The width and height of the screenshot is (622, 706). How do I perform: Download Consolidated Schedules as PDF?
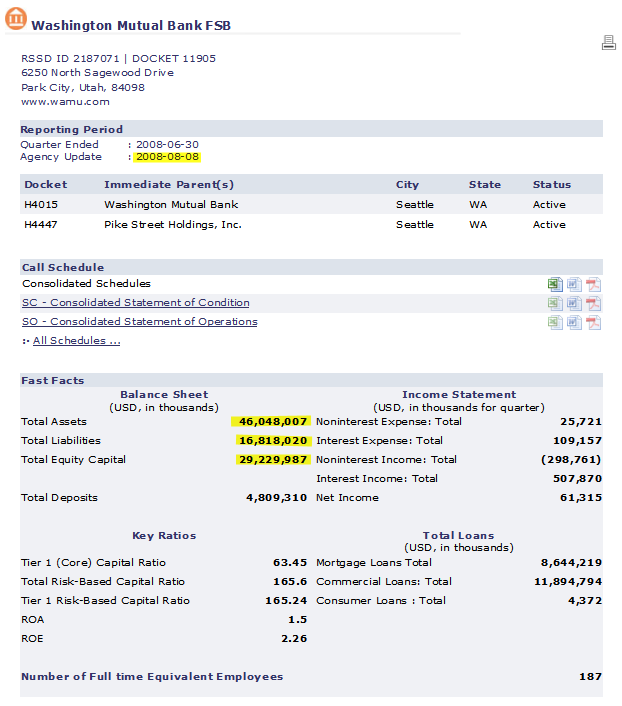(x=593, y=284)
